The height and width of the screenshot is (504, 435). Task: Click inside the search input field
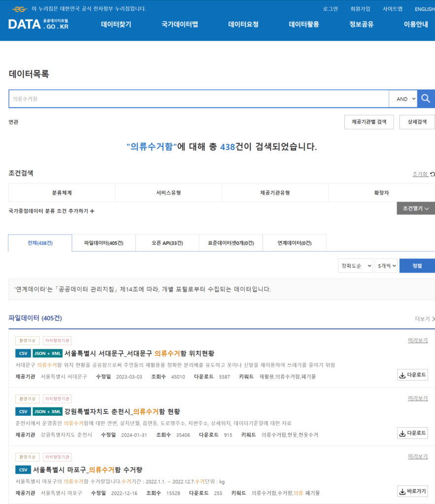point(197,98)
